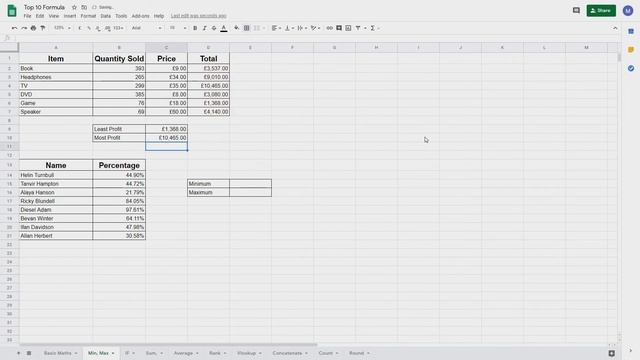Open the text color picker
Image resolution: width=640 pixels, height=360 pixels.
(224, 28)
